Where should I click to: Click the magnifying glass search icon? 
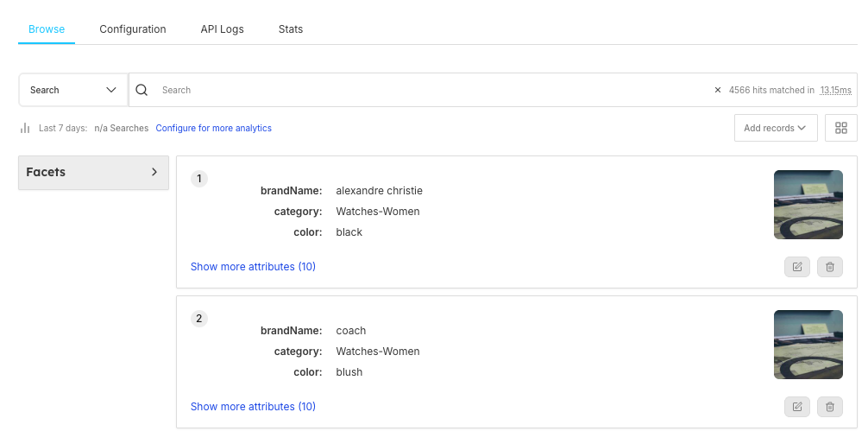pyautogui.click(x=142, y=90)
